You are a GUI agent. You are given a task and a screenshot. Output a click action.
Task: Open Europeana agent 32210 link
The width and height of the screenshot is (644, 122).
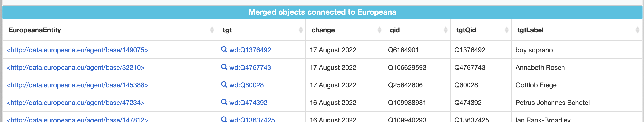point(76,67)
